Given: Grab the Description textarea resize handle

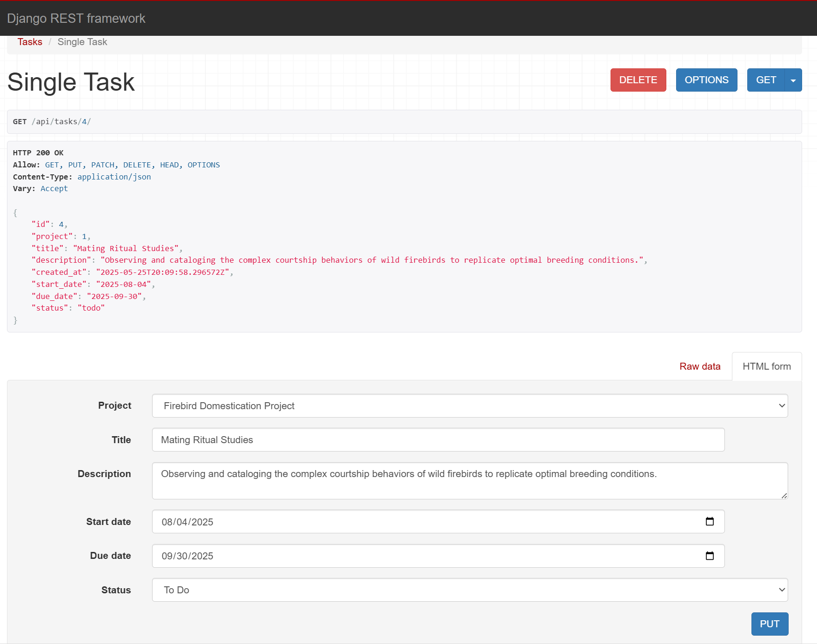Looking at the screenshot, I should point(784,496).
